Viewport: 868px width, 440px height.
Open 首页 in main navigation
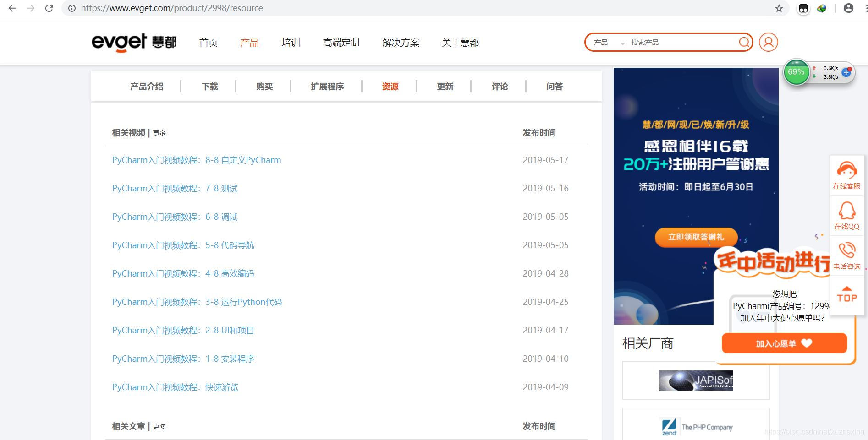209,43
